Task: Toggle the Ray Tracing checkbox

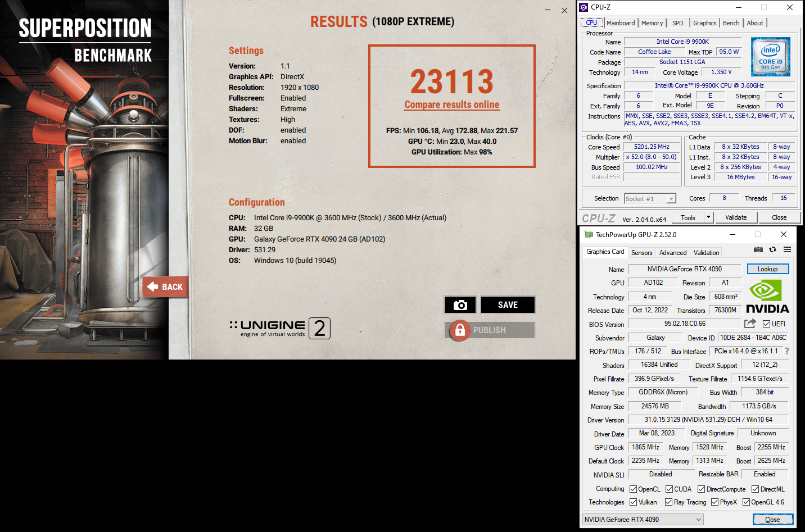Action: pyautogui.click(x=668, y=502)
